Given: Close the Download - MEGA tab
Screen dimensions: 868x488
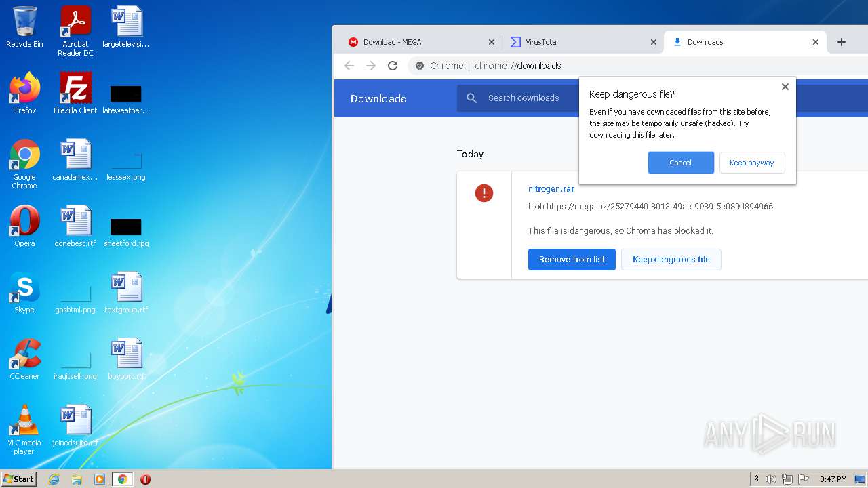Looking at the screenshot, I should (492, 42).
